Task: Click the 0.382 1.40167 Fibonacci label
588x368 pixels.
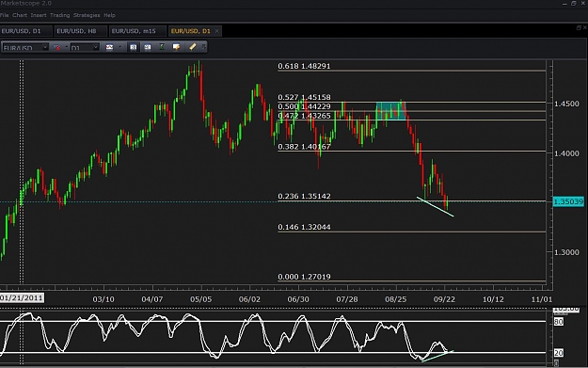Action: [x=304, y=147]
